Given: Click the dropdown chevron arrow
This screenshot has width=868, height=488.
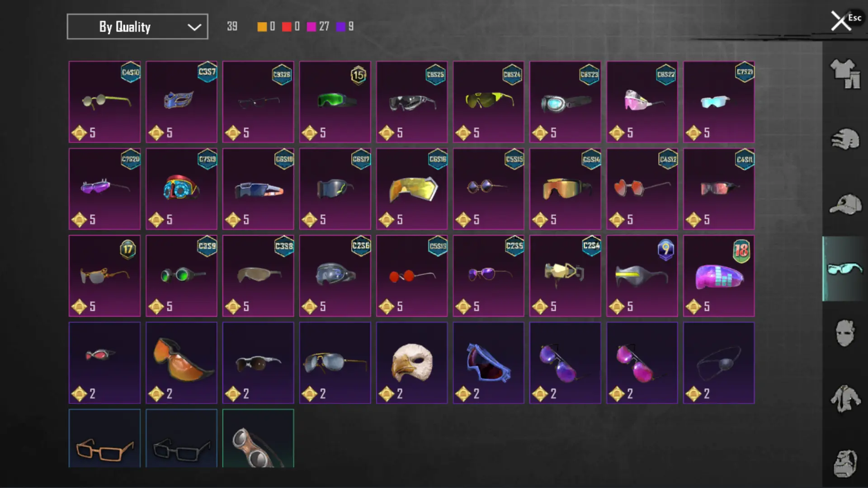Looking at the screenshot, I should click(194, 27).
